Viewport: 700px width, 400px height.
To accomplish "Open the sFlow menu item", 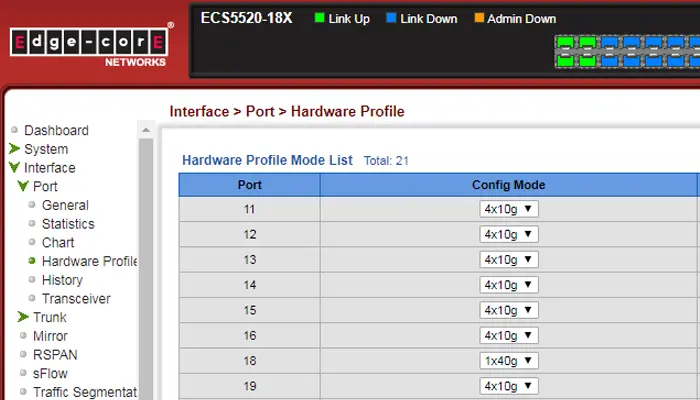I will pyautogui.click(x=50, y=374).
